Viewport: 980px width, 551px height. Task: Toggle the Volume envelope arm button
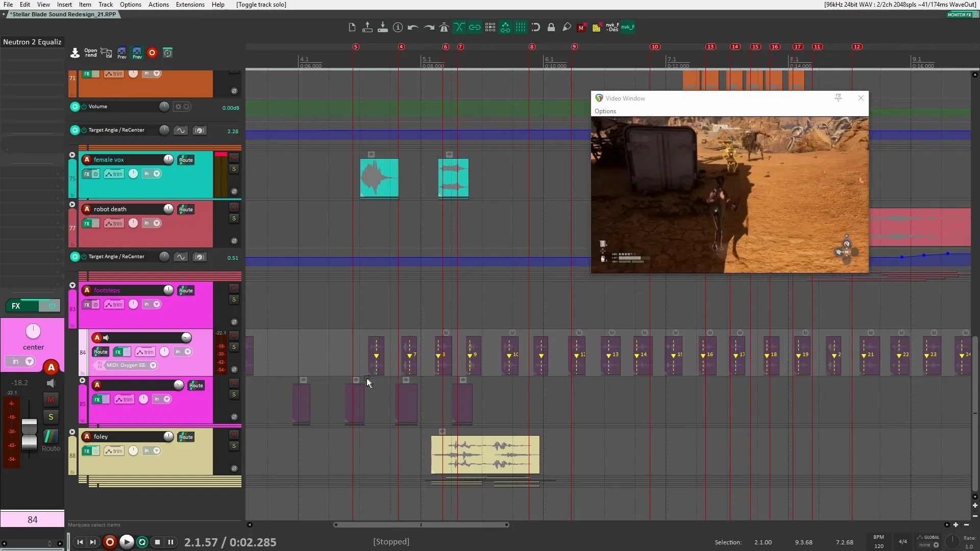tap(75, 107)
